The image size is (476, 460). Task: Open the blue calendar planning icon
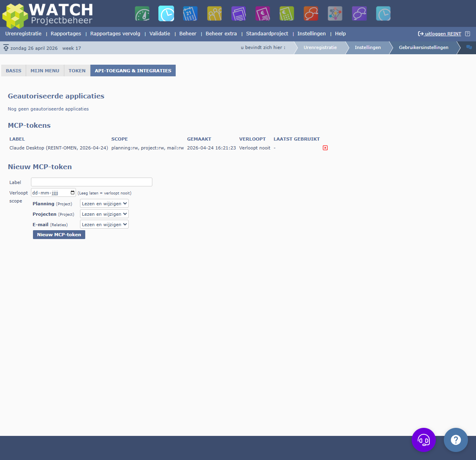pos(190,13)
